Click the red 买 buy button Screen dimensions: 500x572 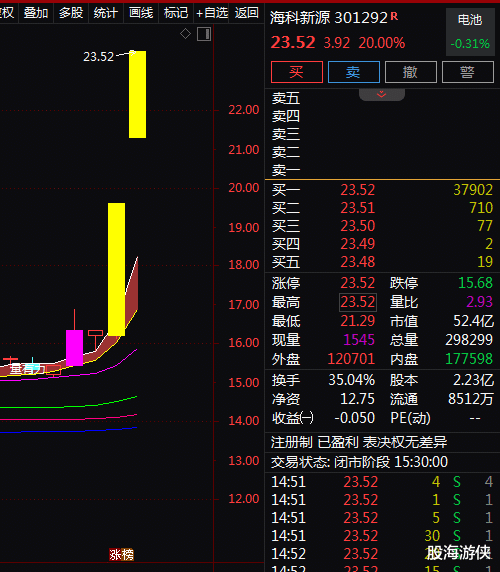click(x=296, y=72)
